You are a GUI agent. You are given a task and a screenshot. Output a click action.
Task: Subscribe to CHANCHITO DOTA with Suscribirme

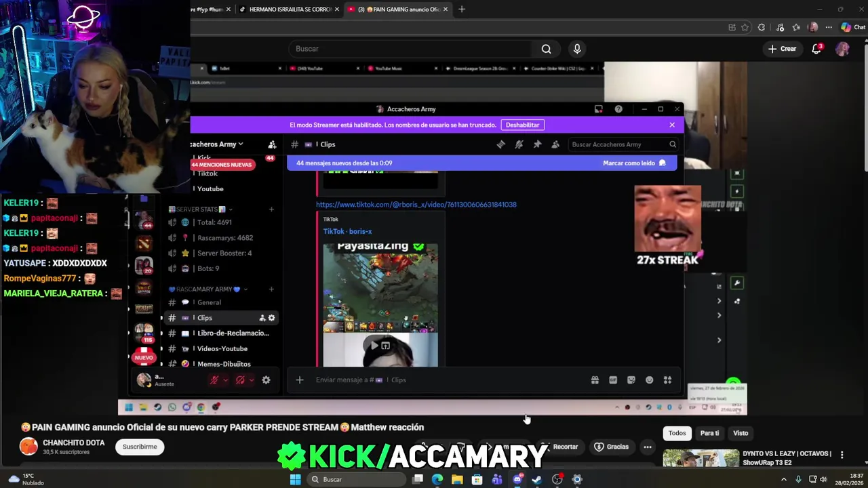[x=140, y=447]
